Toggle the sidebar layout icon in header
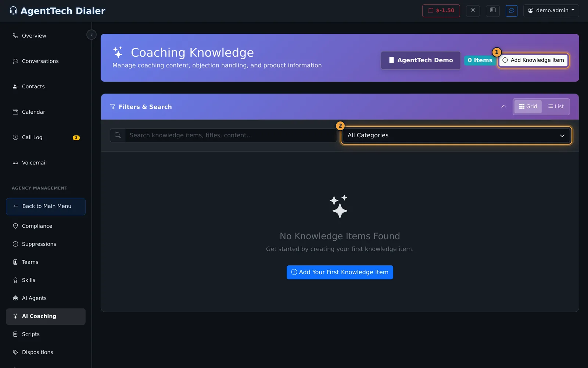The height and width of the screenshot is (368, 588). point(492,11)
